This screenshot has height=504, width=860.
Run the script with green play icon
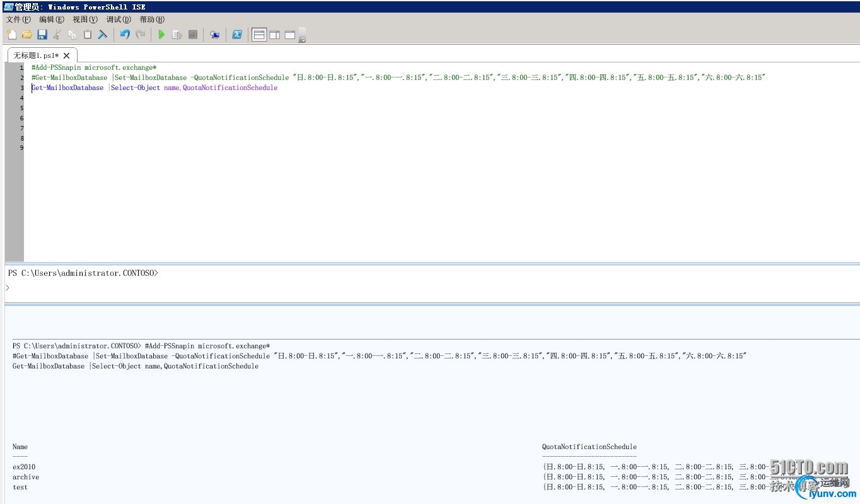pos(161,35)
